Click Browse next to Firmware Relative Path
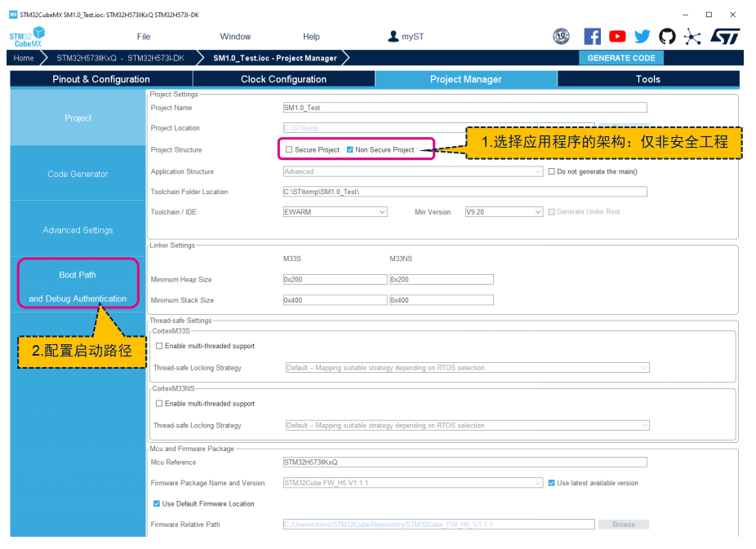The height and width of the screenshot is (549, 756). pos(624,525)
